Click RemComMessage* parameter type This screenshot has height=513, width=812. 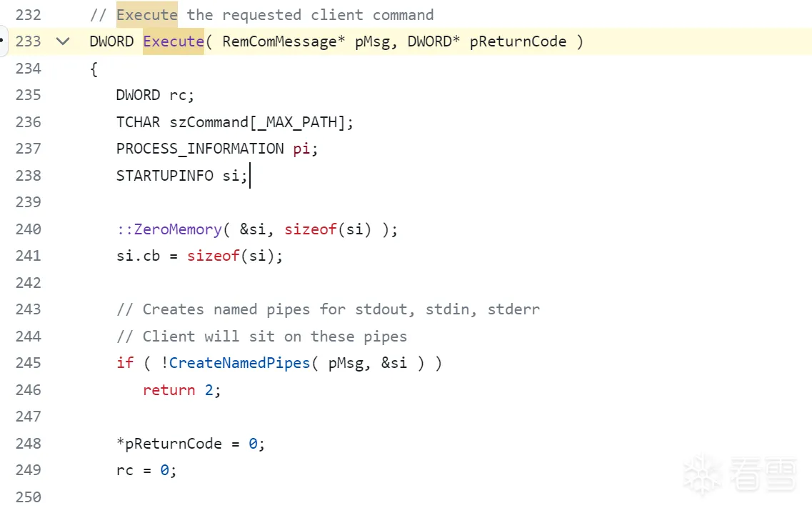click(284, 41)
